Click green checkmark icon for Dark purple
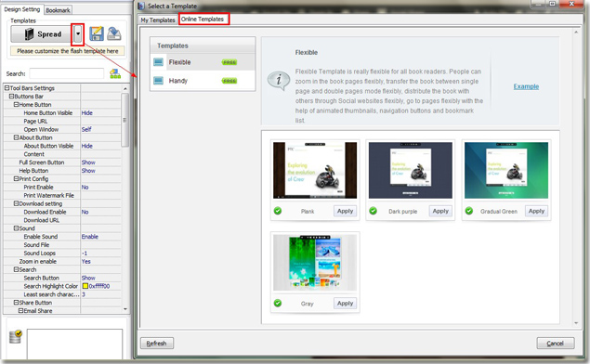 [374, 211]
